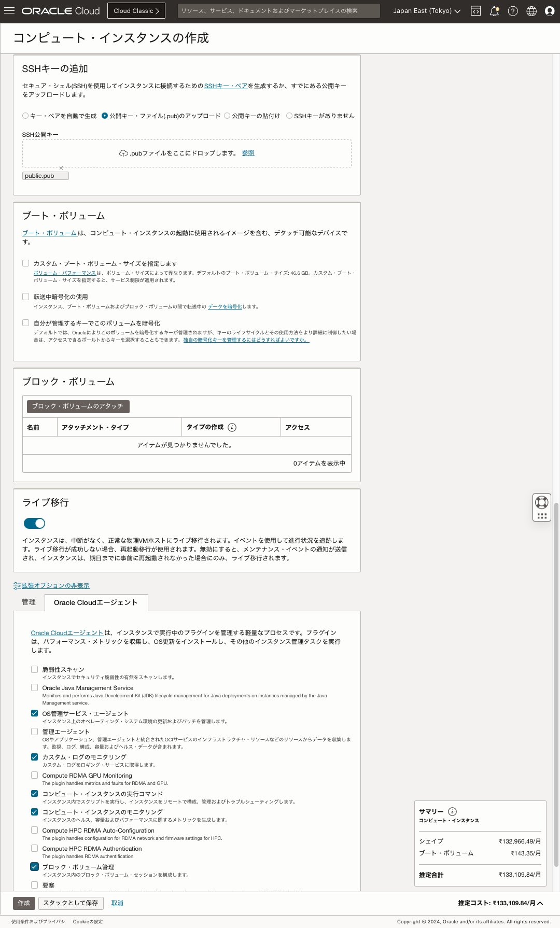560x928 pixels.
Task: Check Oracle Java Management Service plugin
Action: tap(35, 687)
